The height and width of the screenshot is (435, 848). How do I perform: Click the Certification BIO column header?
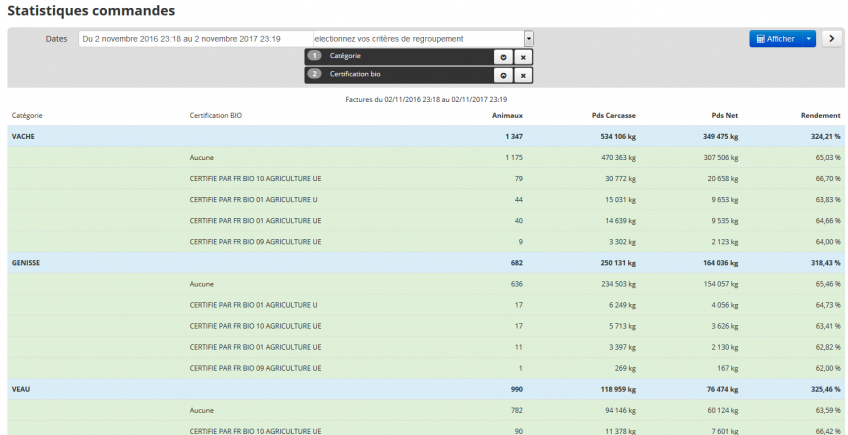[216, 115]
